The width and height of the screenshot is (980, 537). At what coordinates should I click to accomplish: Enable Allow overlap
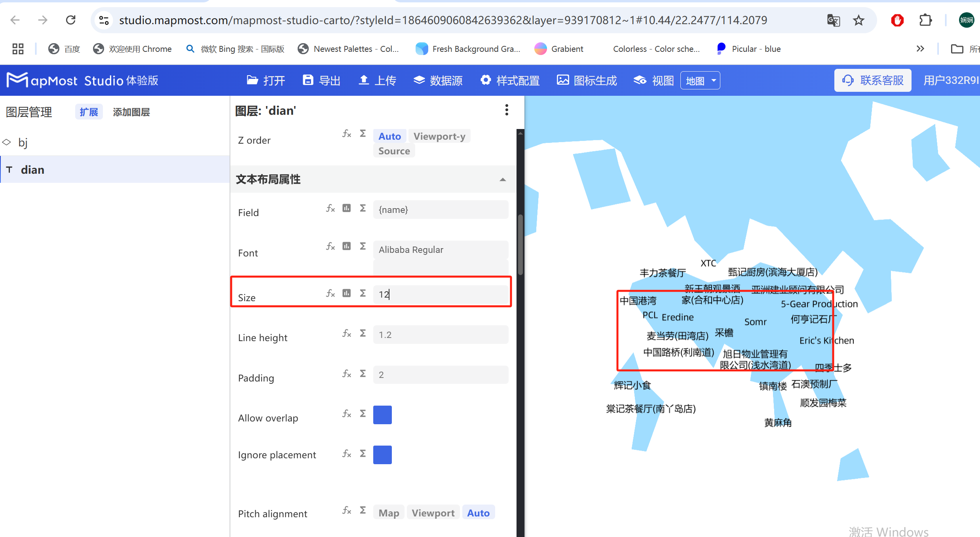[x=382, y=415]
